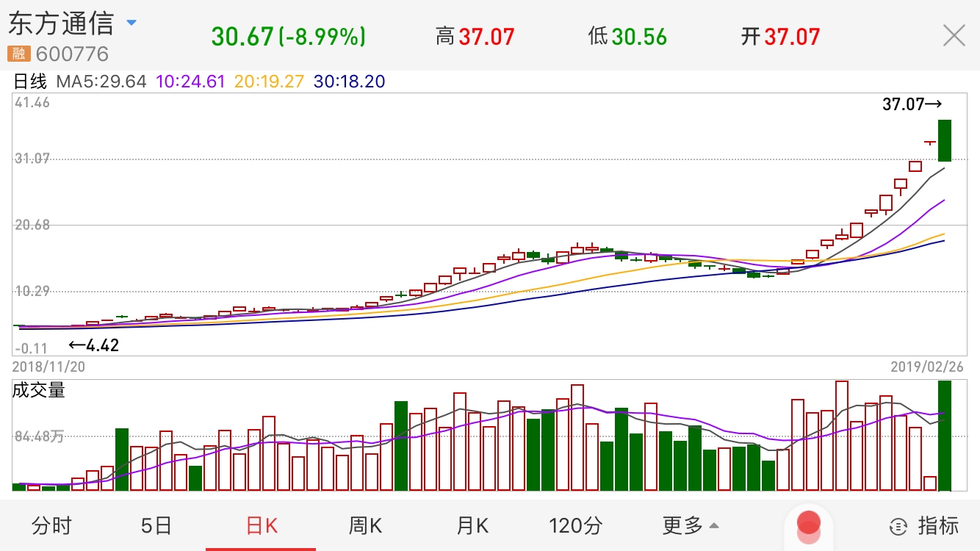Tap the 37.07 peak price annotation
This screenshot has height=551, width=980.
(912, 104)
